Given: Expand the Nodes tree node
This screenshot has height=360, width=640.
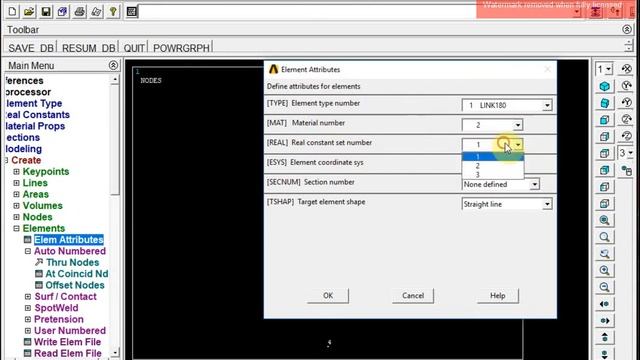Looking at the screenshot, I should [x=16, y=218].
